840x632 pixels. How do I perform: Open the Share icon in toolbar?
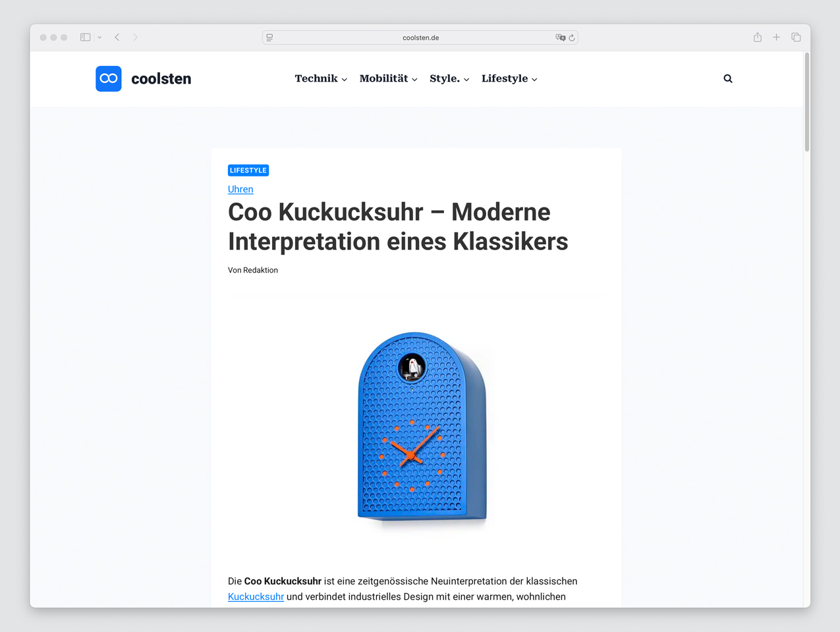coord(758,38)
